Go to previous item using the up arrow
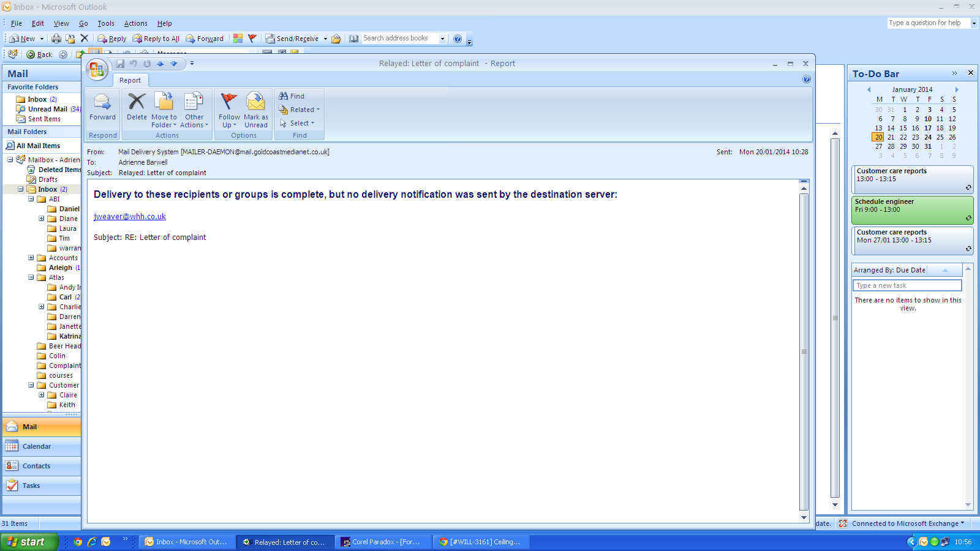 160,63
